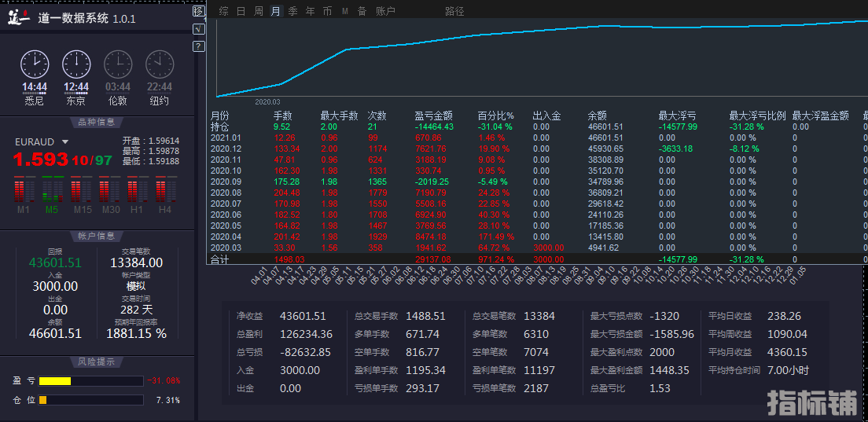Select the 2021.01 month row

click(x=538, y=138)
